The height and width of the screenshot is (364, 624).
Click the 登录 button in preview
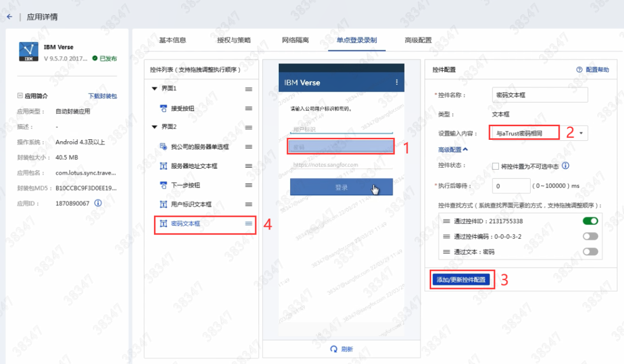pos(342,187)
